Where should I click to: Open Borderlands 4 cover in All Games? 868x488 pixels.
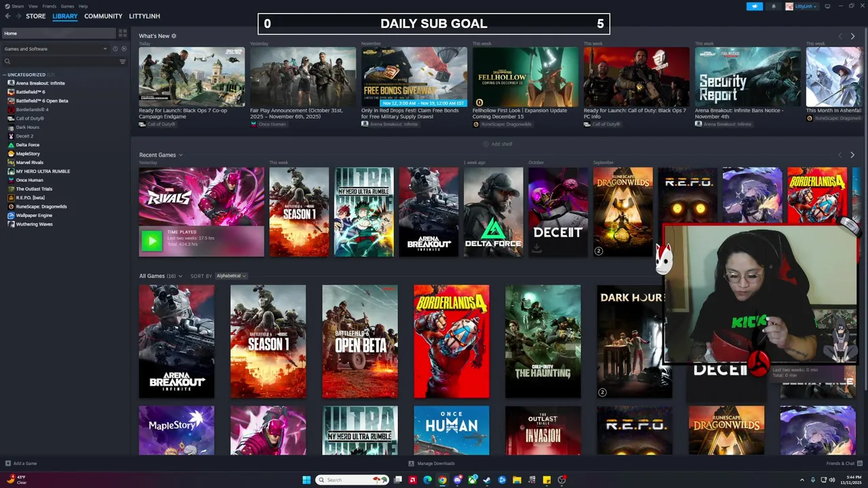451,342
